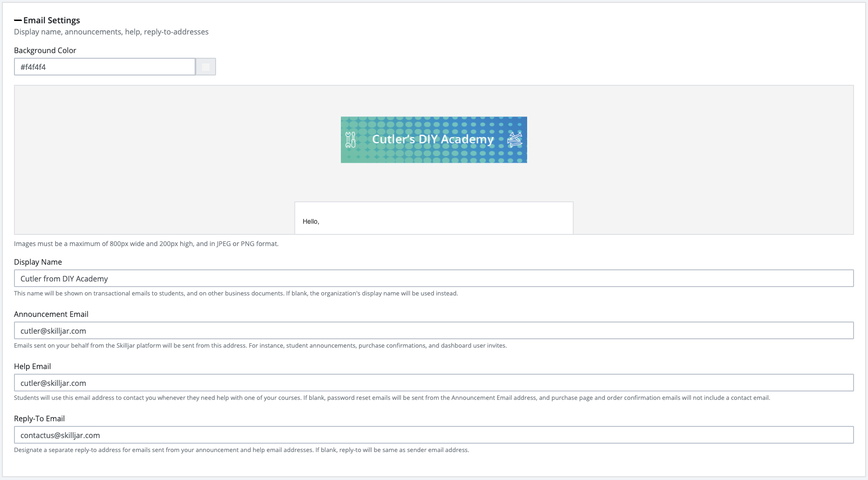Screen dimensions: 868x480
Task: Click the Announcement Email label
Action: [x=51, y=314]
